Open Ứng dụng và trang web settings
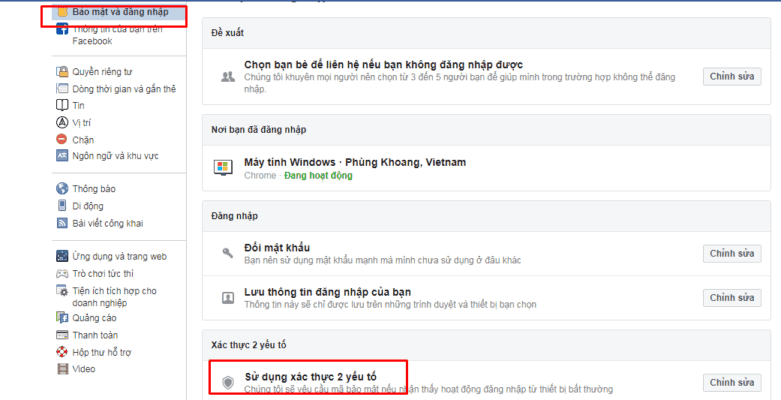The image size is (781, 400). pos(119,256)
